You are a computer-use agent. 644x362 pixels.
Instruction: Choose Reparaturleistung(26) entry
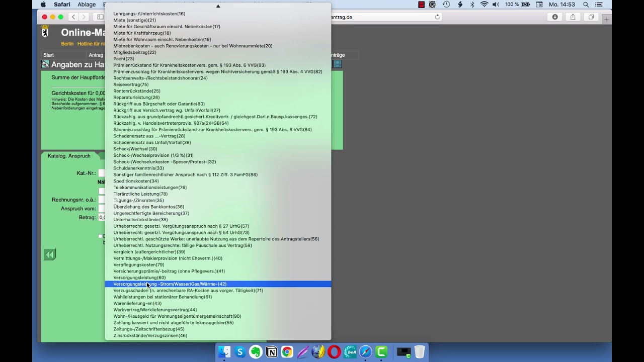218,98
